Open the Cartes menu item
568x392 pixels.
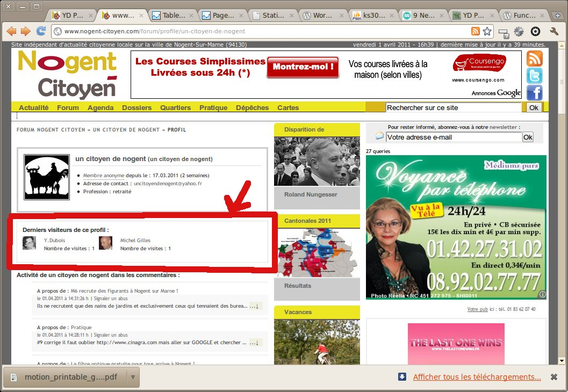288,107
